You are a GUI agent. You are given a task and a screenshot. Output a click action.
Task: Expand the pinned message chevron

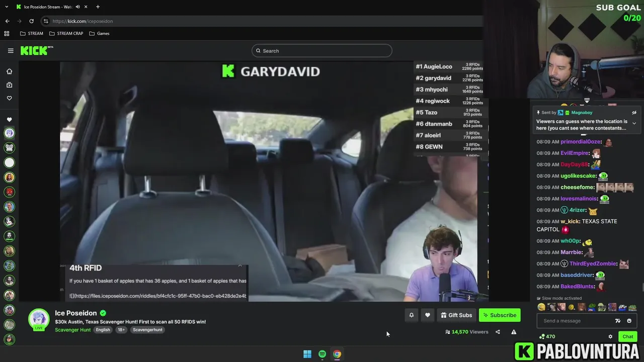(x=634, y=123)
